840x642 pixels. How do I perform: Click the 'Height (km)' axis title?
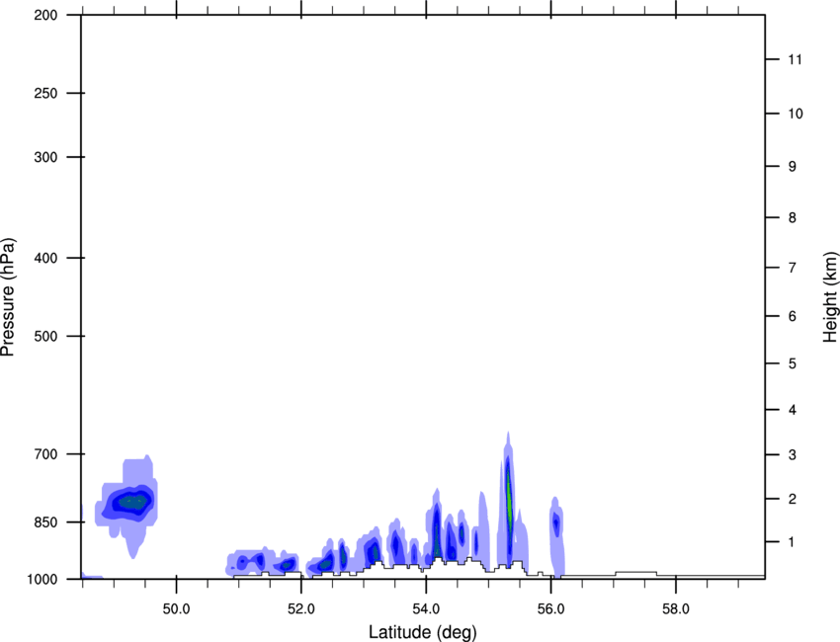830,297
